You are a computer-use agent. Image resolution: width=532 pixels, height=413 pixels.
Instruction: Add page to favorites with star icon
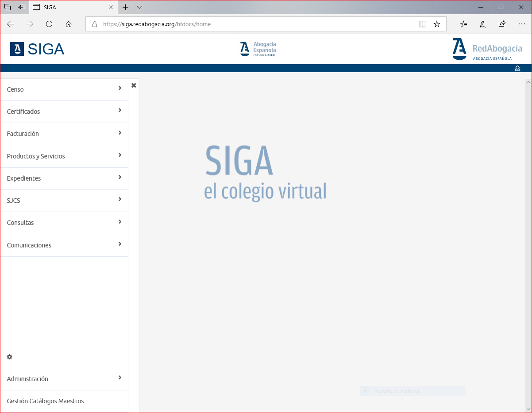[x=437, y=24]
